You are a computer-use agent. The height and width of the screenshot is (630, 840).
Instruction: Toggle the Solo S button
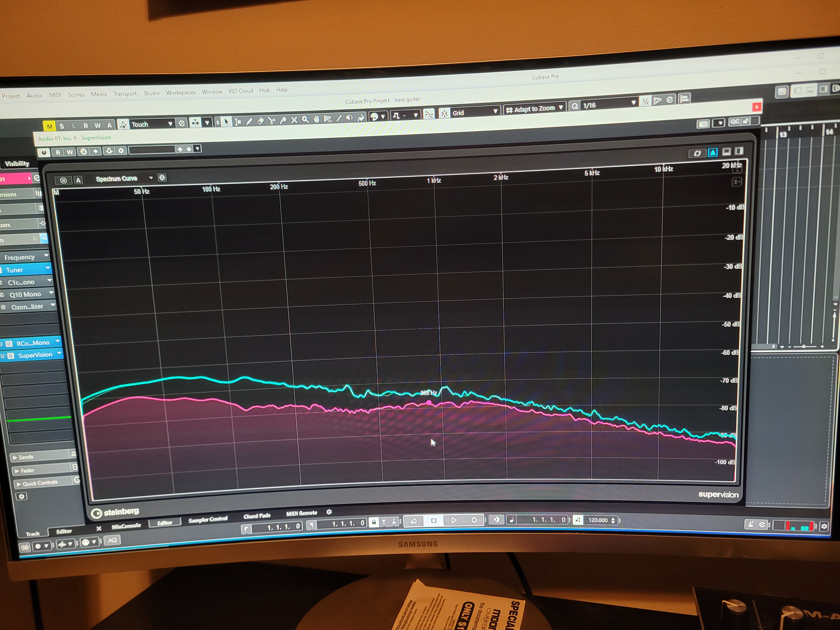(x=62, y=126)
